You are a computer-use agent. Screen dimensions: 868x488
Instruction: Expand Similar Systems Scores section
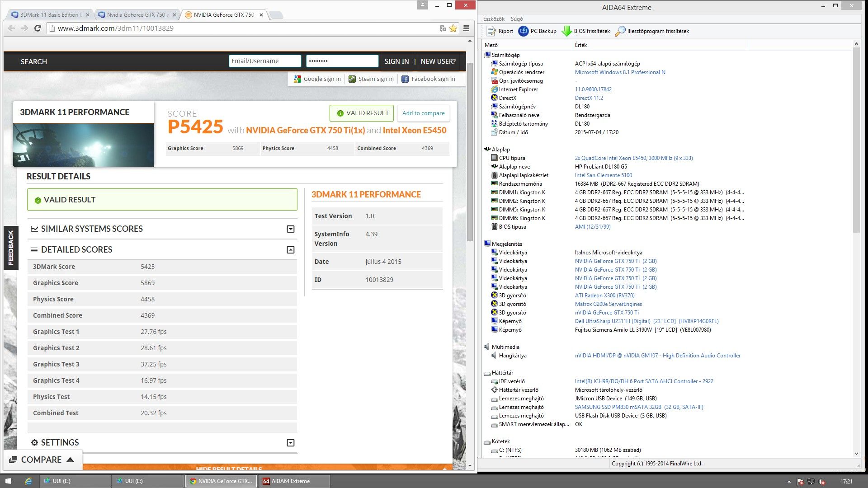point(291,229)
